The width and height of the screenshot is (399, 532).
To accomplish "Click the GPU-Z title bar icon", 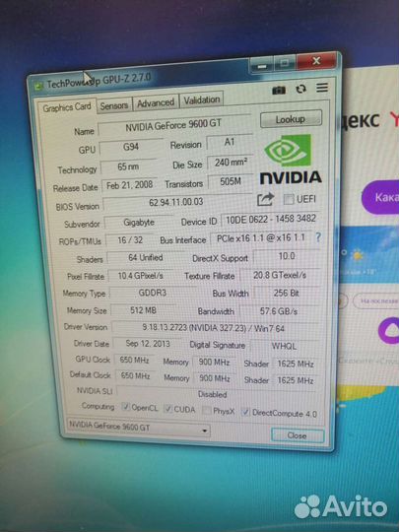I will pyautogui.click(x=38, y=86).
